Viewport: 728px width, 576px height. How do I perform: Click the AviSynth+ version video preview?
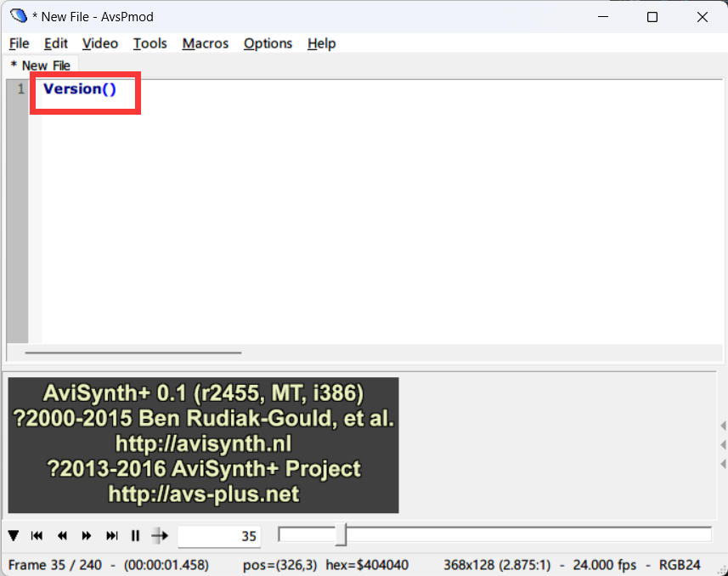[203, 445]
